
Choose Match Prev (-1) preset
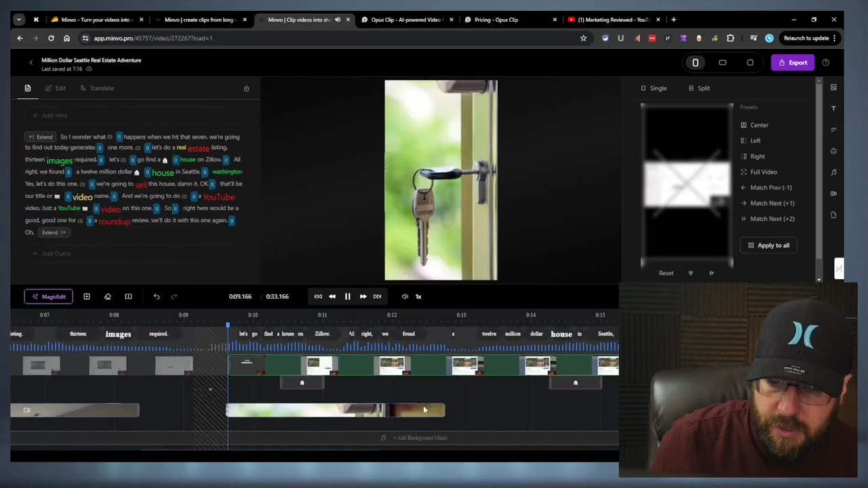click(x=766, y=187)
